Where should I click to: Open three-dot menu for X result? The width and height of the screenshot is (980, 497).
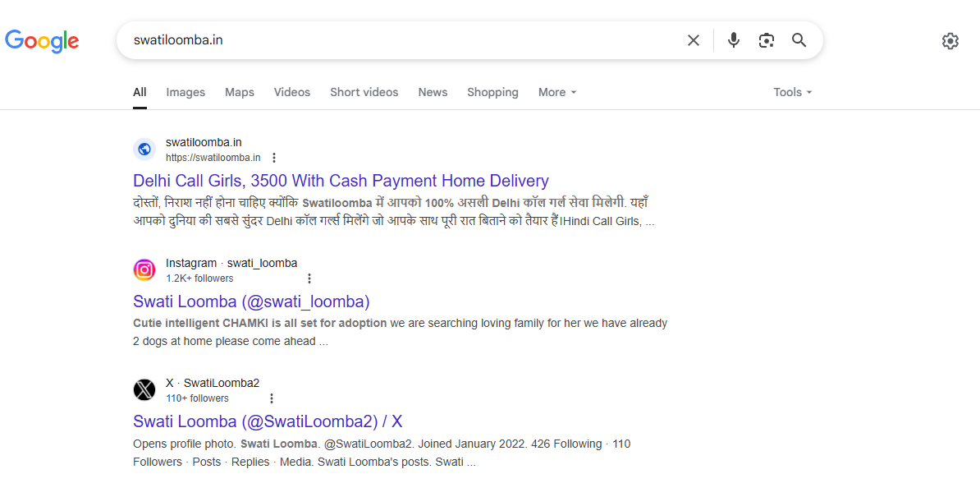(271, 399)
